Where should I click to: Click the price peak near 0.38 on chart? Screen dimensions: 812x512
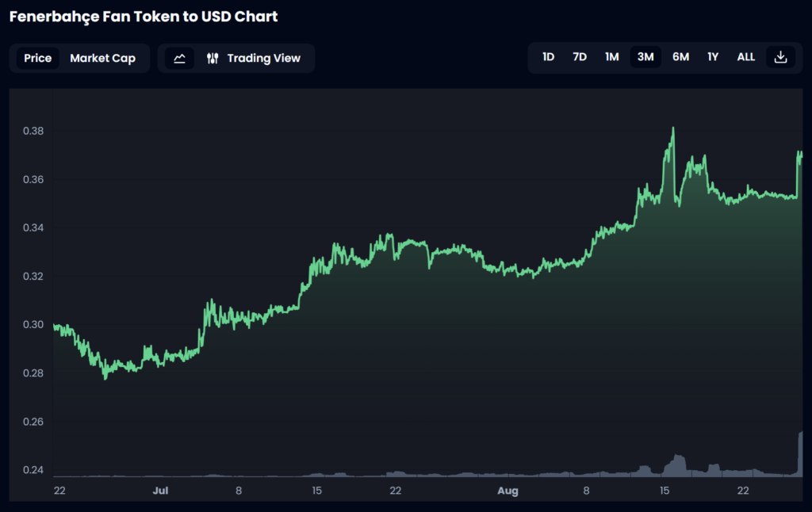point(673,128)
